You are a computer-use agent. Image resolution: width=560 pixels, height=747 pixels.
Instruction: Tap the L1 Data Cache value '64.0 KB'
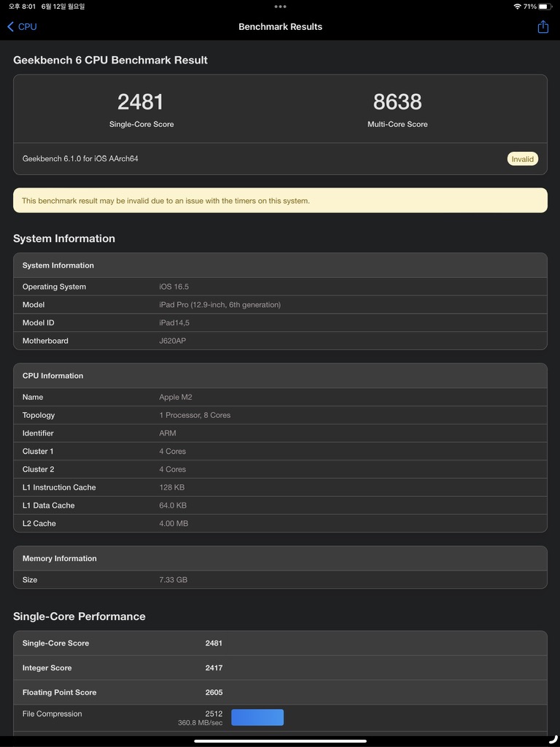[x=173, y=506]
